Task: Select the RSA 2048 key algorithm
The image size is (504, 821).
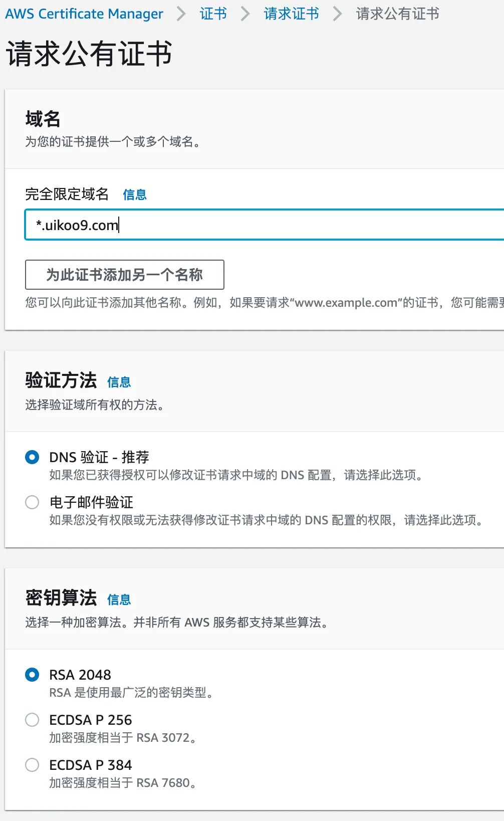Action: pyautogui.click(x=32, y=675)
